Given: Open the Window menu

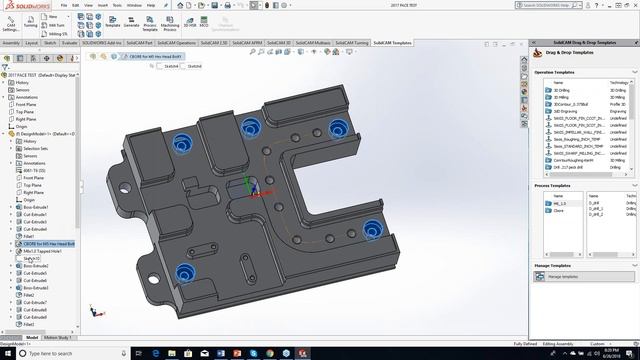Looking at the screenshot, I should 134,6.
